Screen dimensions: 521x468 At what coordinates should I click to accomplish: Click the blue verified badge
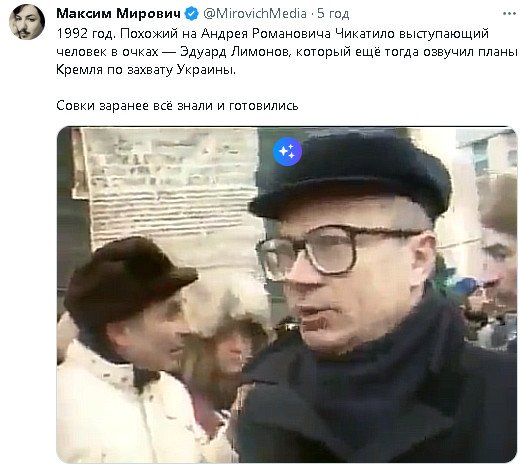click(192, 14)
